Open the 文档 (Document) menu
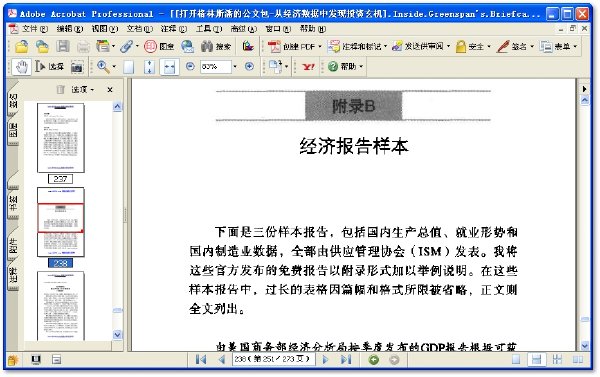The width and height of the screenshot is (600, 377). (x=140, y=29)
